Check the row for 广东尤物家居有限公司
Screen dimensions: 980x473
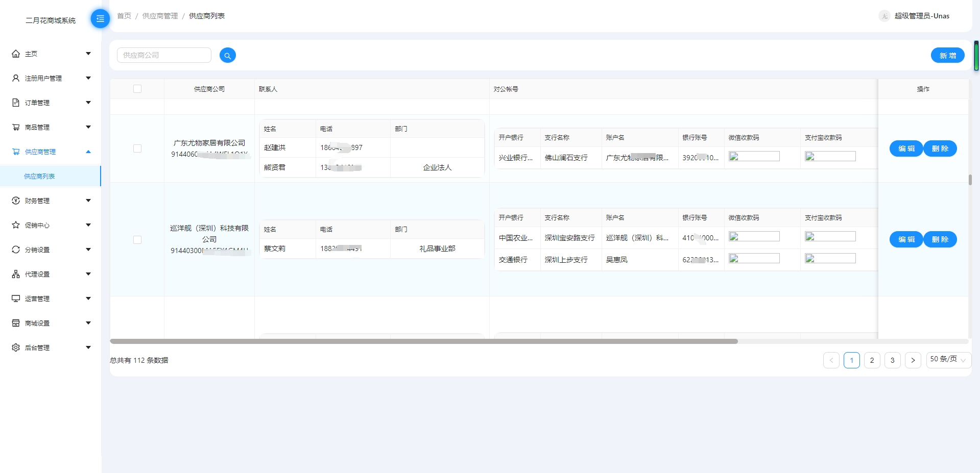(137, 148)
